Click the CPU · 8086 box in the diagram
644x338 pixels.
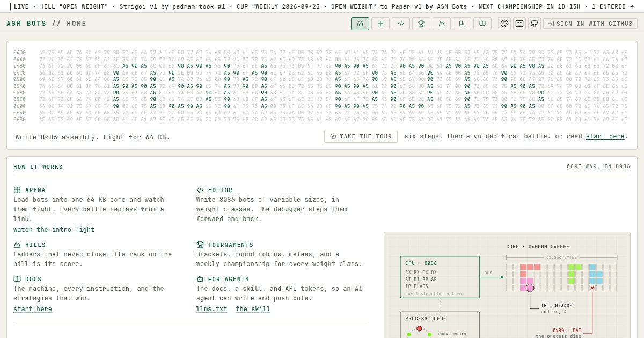click(440, 277)
